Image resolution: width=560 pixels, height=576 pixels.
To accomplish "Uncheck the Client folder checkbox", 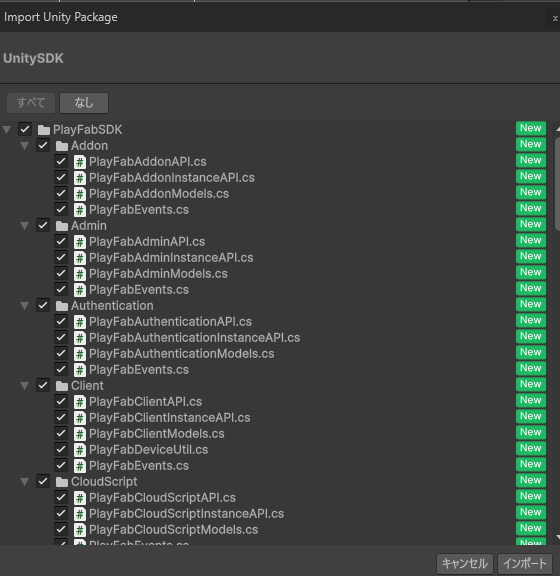I will (43, 385).
